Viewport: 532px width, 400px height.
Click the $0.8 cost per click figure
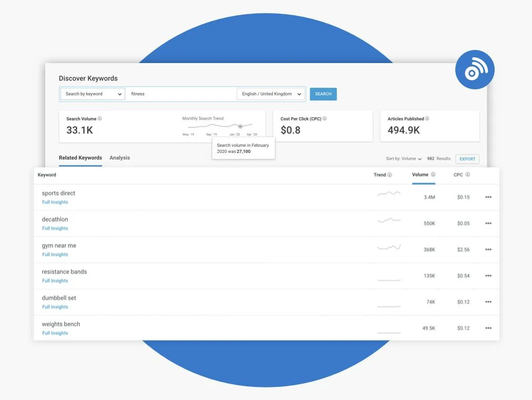[290, 130]
